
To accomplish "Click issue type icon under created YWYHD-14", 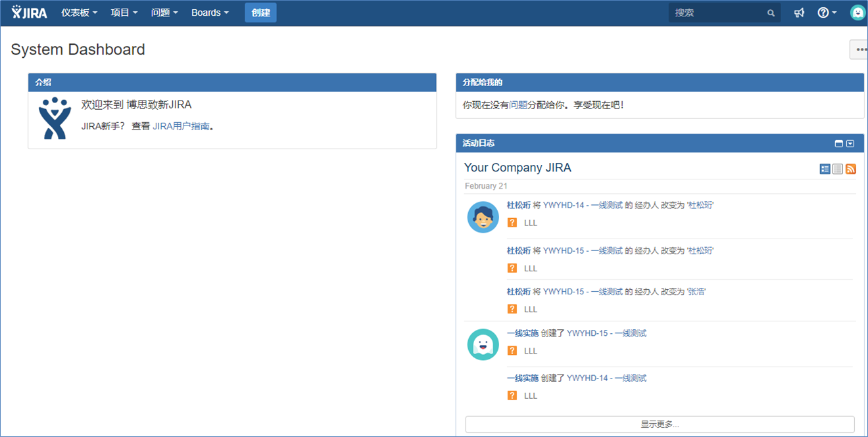I will pyautogui.click(x=512, y=396).
